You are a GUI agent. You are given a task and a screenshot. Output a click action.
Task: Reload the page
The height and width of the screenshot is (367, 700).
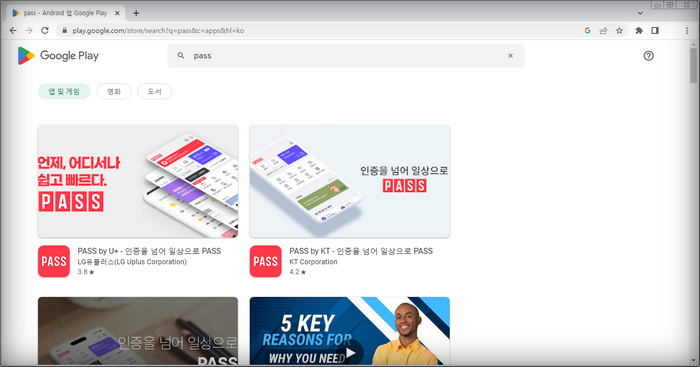45,30
